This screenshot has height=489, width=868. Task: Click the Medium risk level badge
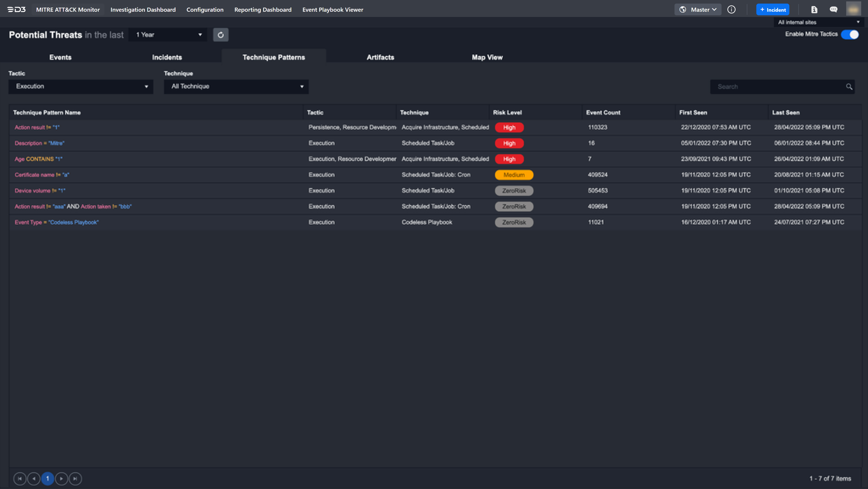514,175
